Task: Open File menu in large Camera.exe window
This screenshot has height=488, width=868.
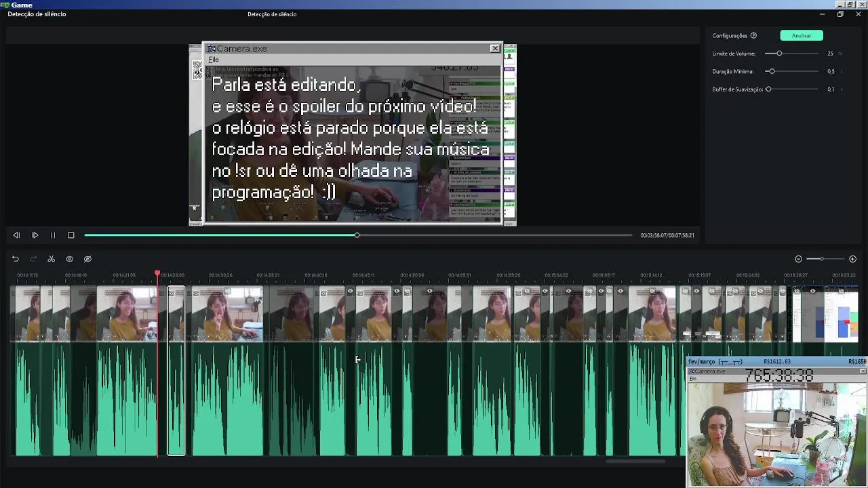Action: [214, 60]
